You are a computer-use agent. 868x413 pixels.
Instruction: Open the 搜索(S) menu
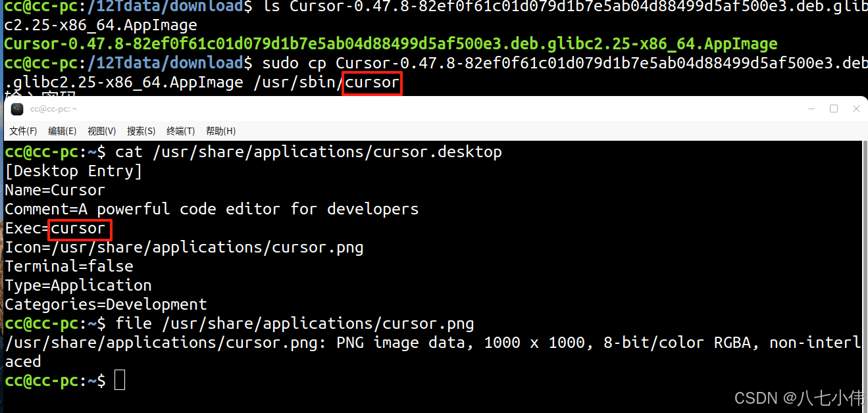pyautogui.click(x=141, y=131)
